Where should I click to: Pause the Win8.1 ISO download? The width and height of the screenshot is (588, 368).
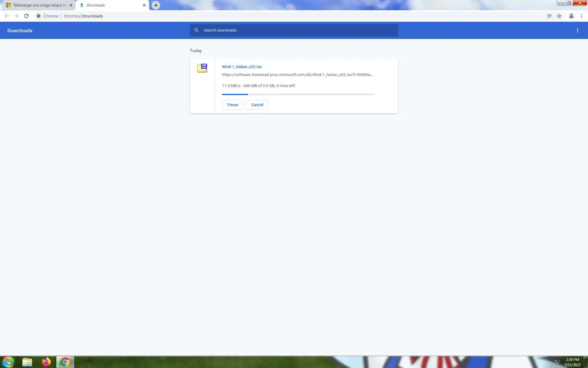click(x=232, y=105)
